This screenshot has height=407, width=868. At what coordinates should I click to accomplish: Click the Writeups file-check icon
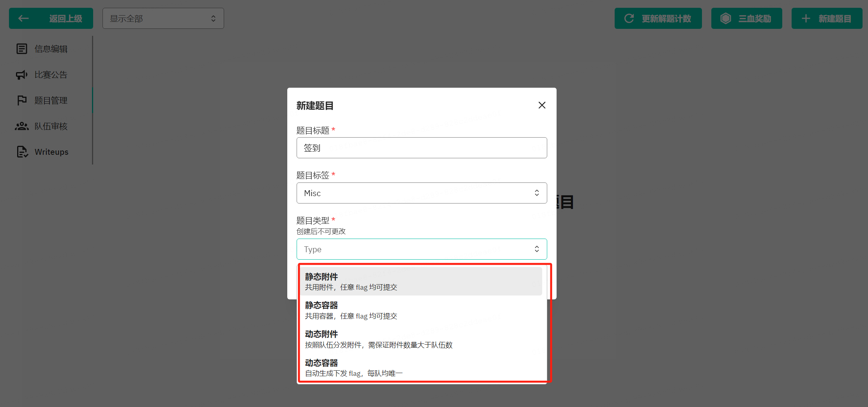pos(22,152)
